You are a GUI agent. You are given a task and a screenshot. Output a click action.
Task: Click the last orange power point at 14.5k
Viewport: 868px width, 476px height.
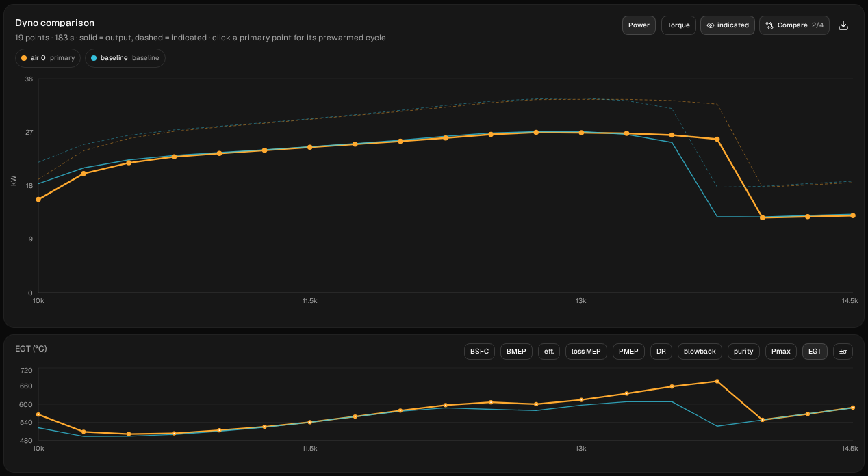[x=853, y=215]
